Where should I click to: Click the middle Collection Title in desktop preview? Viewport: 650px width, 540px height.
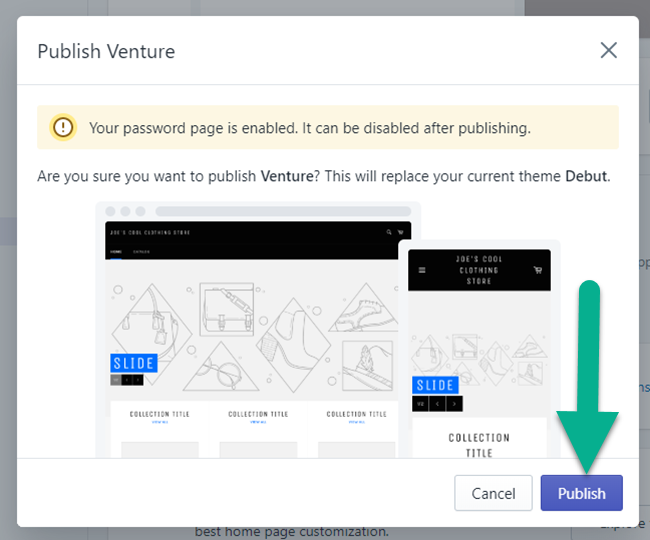[x=258, y=414]
